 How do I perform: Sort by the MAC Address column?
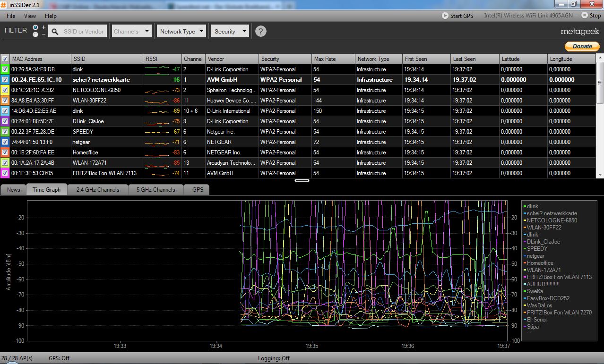pyautogui.click(x=40, y=59)
